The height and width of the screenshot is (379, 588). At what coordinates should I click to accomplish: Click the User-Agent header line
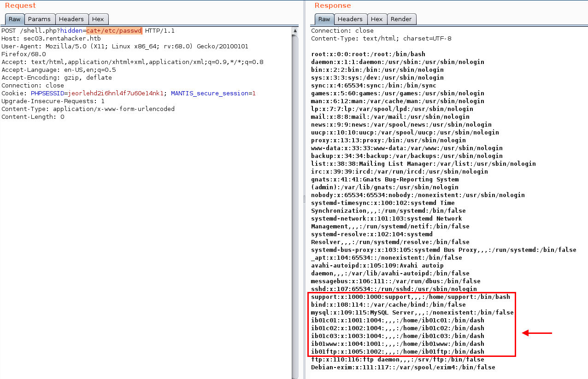coord(125,47)
